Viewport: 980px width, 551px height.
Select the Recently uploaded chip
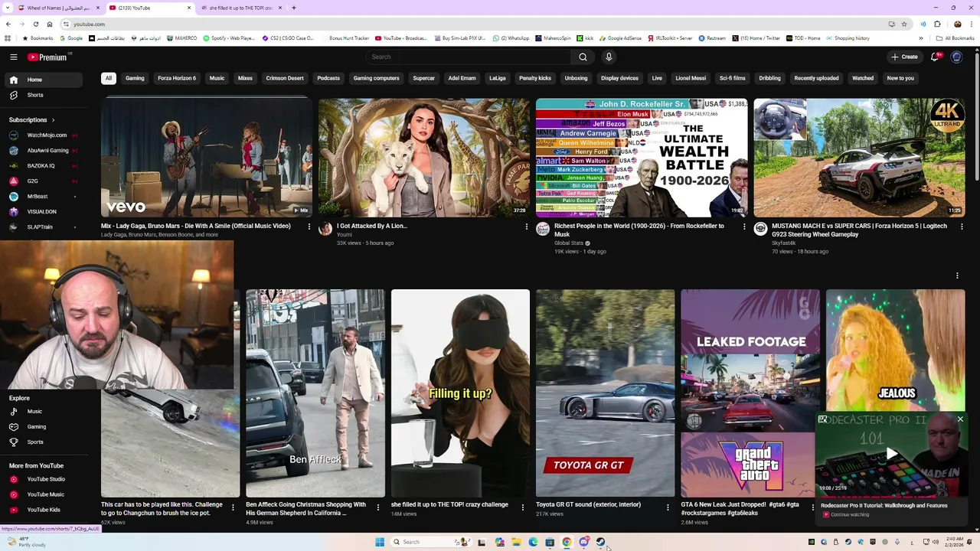tap(816, 78)
